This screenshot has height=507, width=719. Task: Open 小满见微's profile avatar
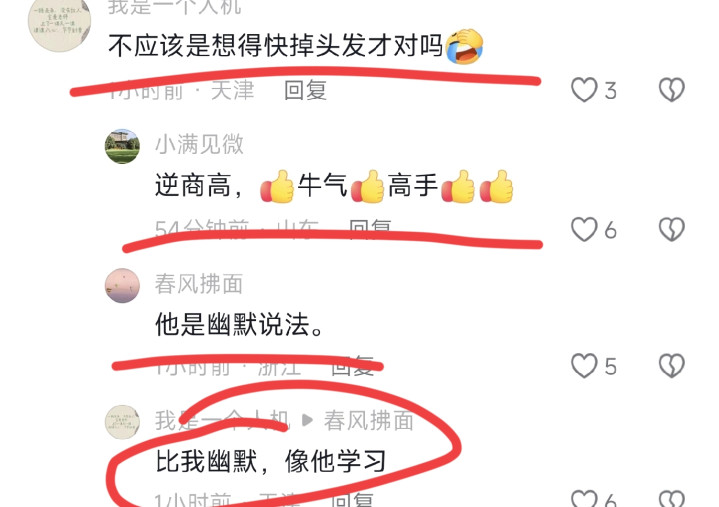pyautogui.click(x=122, y=146)
